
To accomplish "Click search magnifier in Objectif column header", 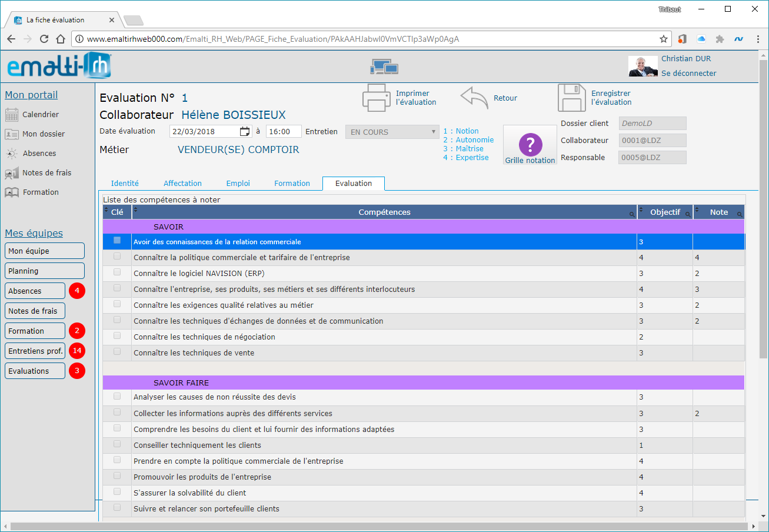I will pos(688,215).
